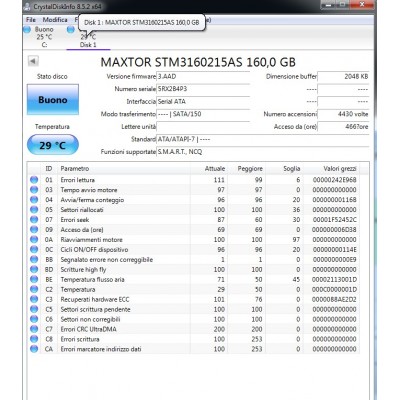The image size is (400, 400).
Task: Open the Modifica menu
Action: pos(55,20)
